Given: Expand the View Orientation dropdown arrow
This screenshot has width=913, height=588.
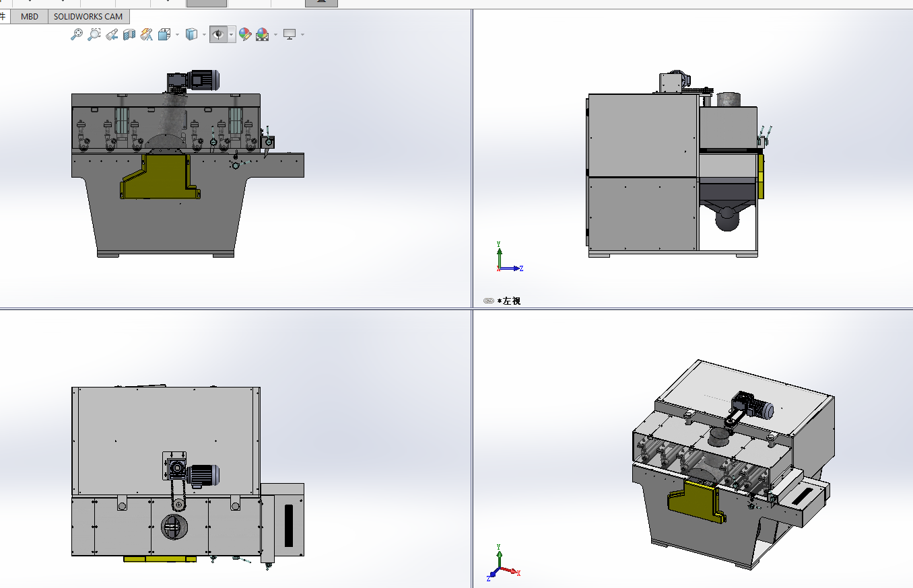Looking at the screenshot, I should tap(177, 34).
